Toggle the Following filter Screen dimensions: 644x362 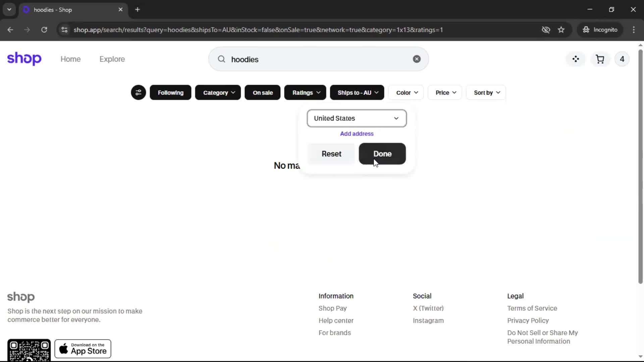[x=170, y=93]
